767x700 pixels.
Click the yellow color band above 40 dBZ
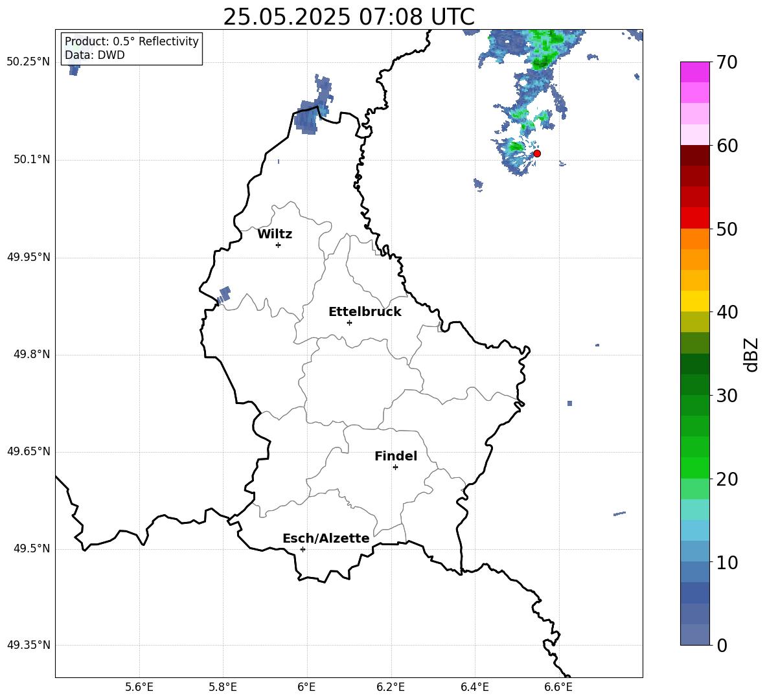click(x=694, y=301)
